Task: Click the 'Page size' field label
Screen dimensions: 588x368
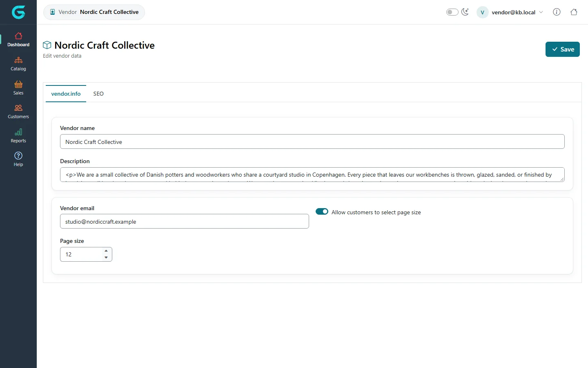Action: [72, 241]
